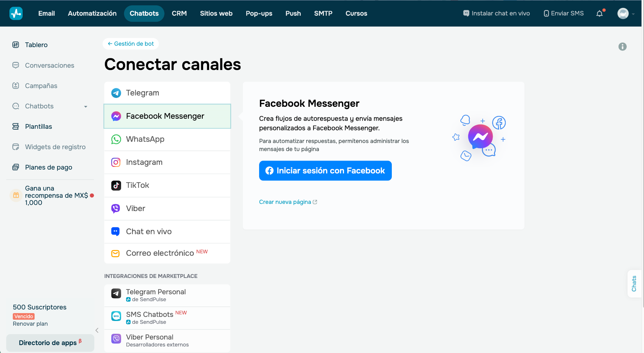The image size is (644, 353).
Task: Open the CRM top menu
Action: click(x=179, y=13)
